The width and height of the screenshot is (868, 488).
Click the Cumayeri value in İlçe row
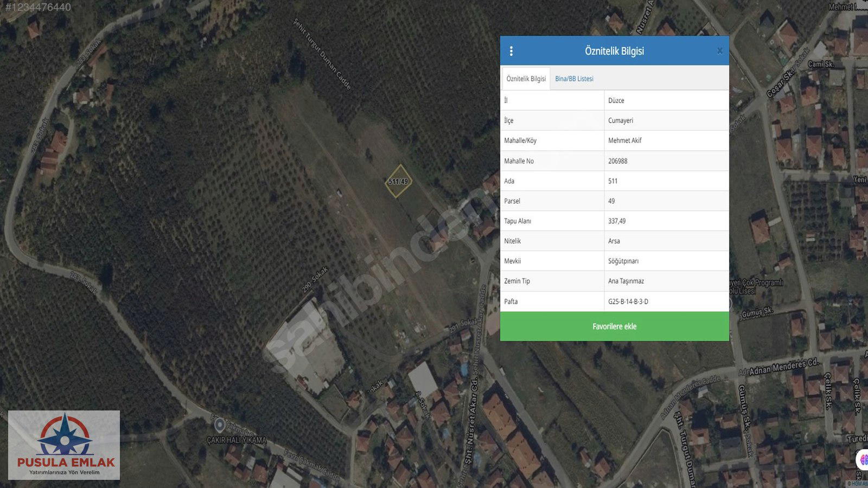pyautogui.click(x=621, y=120)
